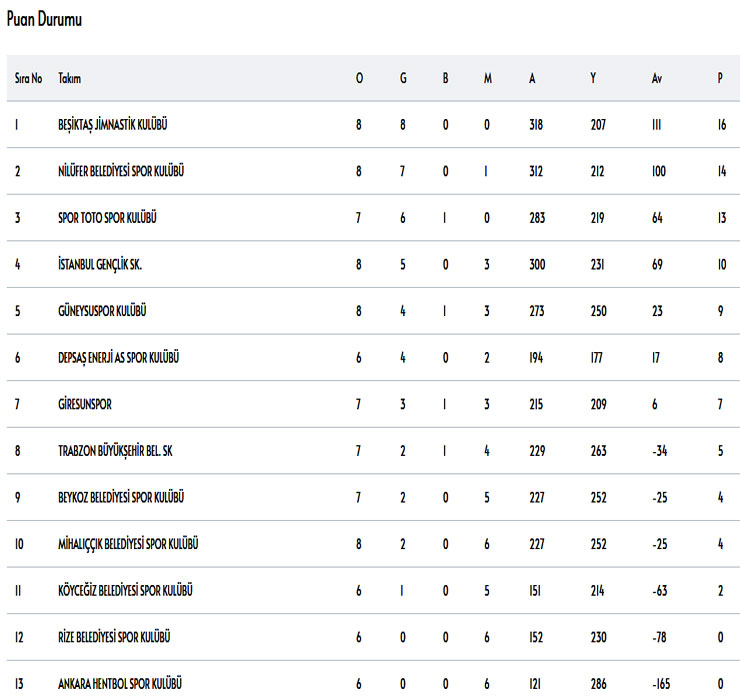Click the Beşiktaş Jimnastik Kulübü team name
Screen dimensions: 740x700
[x=112, y=125]
